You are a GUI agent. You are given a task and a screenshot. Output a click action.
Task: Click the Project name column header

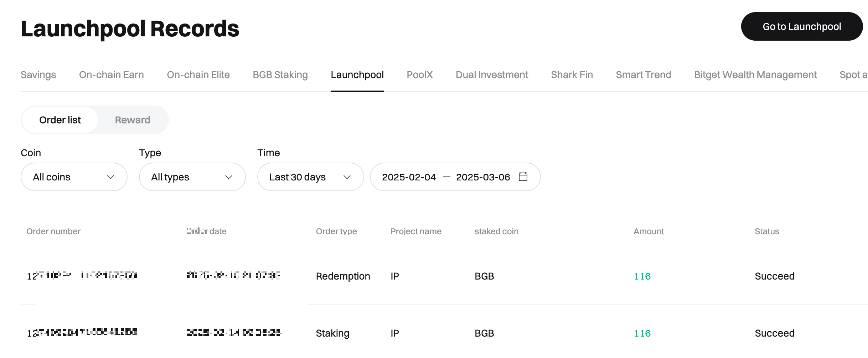(416, 231)
